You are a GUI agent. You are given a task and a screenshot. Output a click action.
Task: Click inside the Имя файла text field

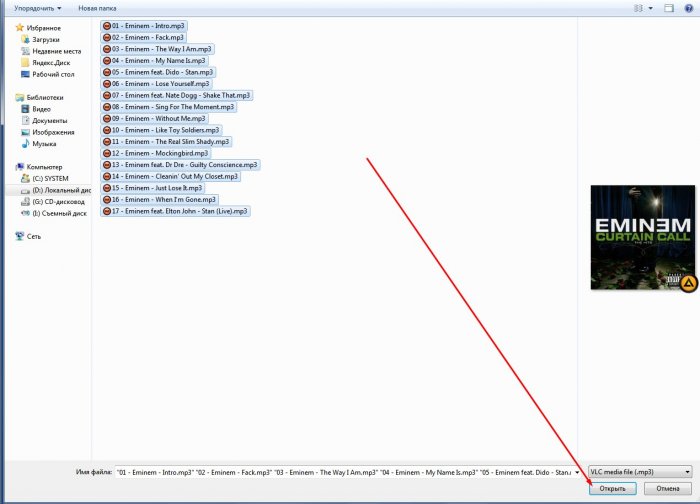click(x=340, y=471)
